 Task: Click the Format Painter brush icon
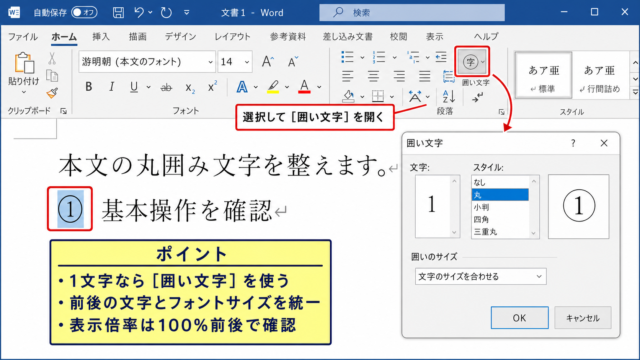(52, 93)
